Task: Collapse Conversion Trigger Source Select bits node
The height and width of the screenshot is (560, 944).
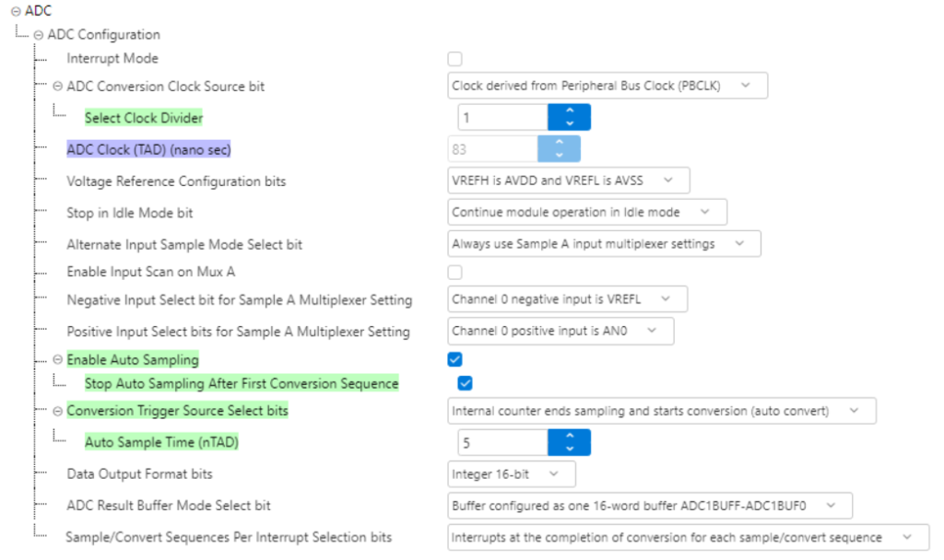Action: point(57,411)
